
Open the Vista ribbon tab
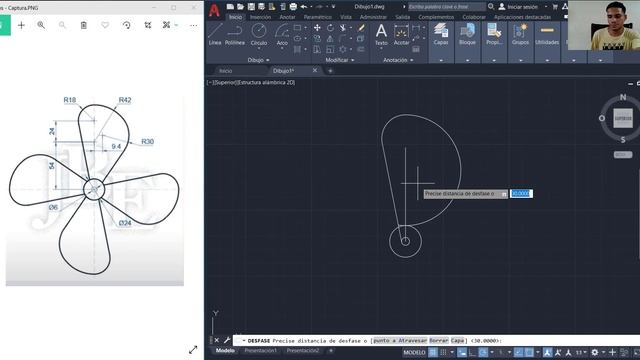(x=346, y=17)
